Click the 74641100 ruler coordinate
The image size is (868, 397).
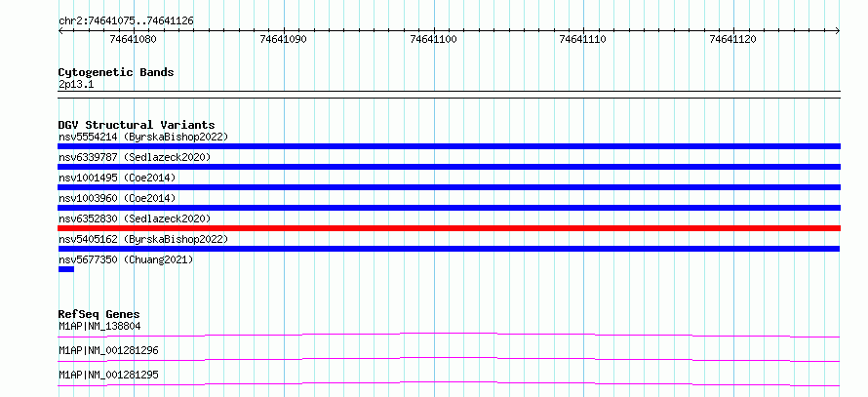pos(433,39)
